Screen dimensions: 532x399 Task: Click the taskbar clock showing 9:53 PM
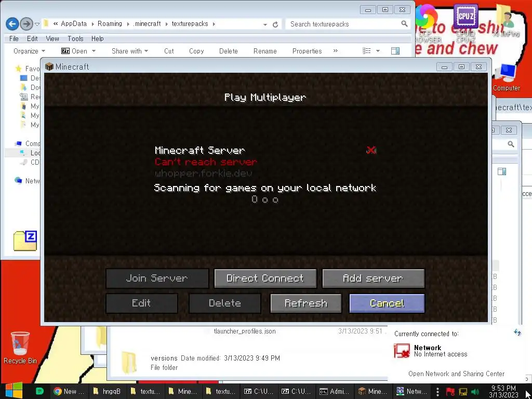click(x=503, y=391)
